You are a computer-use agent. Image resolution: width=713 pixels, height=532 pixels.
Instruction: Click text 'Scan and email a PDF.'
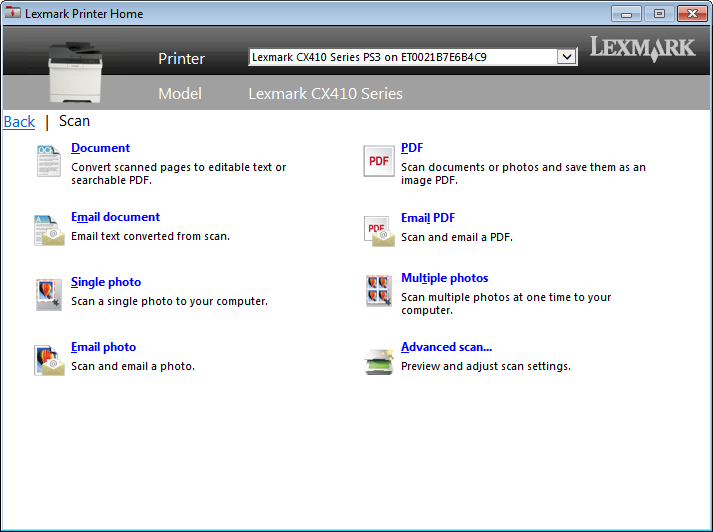(x=457, y=237)
